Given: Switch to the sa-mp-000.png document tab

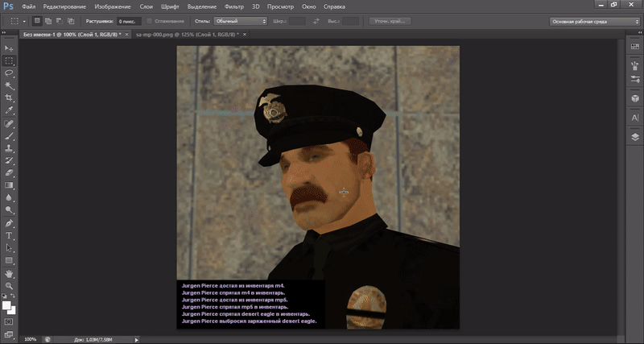Looking at the screenshot, I should tap(188, 35).
